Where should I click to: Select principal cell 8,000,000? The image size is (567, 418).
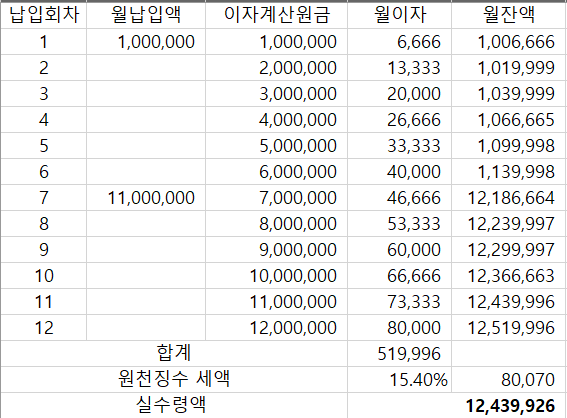pyautogui.click(x=277, y=224)
